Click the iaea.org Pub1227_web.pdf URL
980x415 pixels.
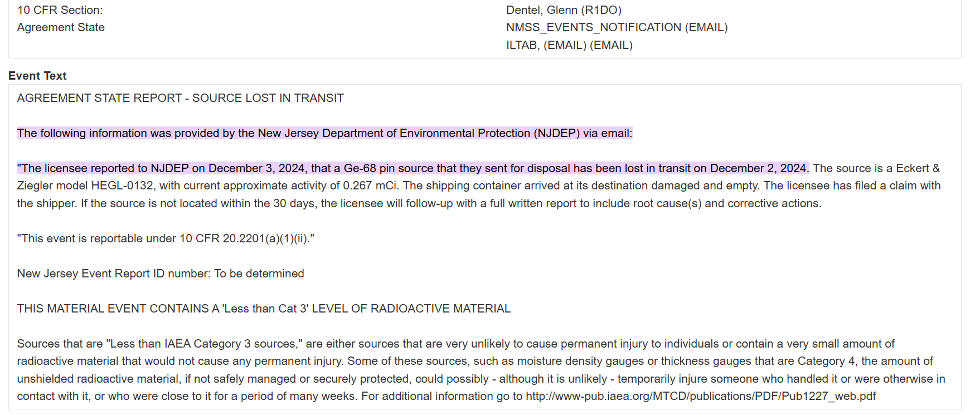click(x=701, y=396)
